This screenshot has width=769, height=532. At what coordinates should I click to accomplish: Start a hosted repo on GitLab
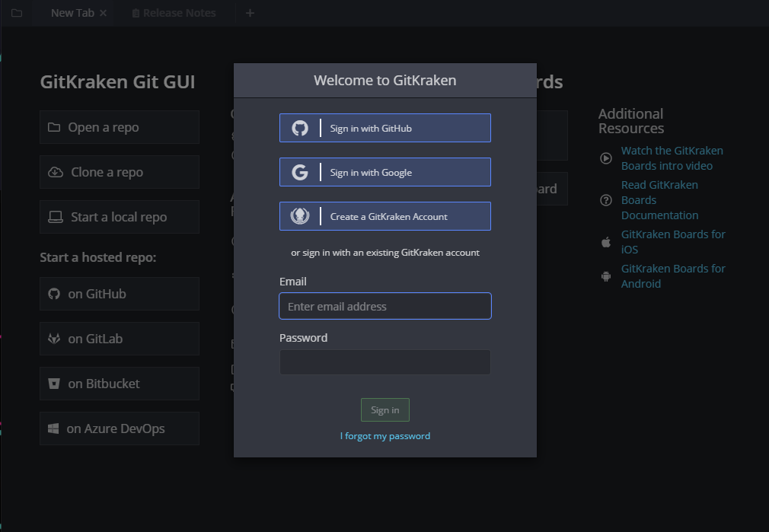[120, 339]
